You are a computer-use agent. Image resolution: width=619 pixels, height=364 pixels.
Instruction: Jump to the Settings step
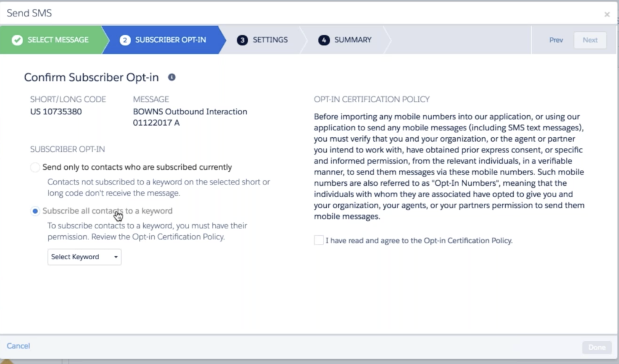pyautogui.click(x=263, y=40)
